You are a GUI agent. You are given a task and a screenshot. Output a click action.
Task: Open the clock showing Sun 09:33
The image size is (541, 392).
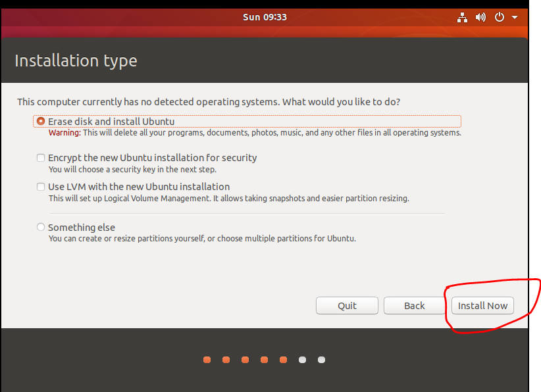[265, 17]
